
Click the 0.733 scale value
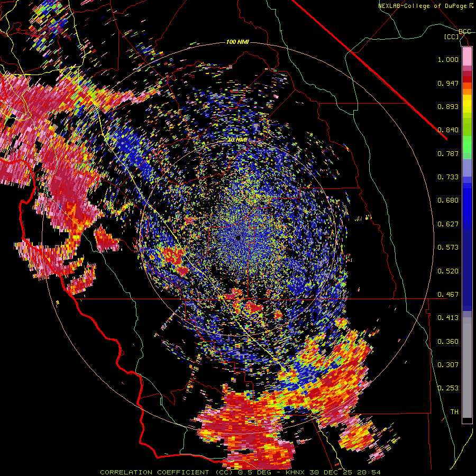[x=448, y=177]
